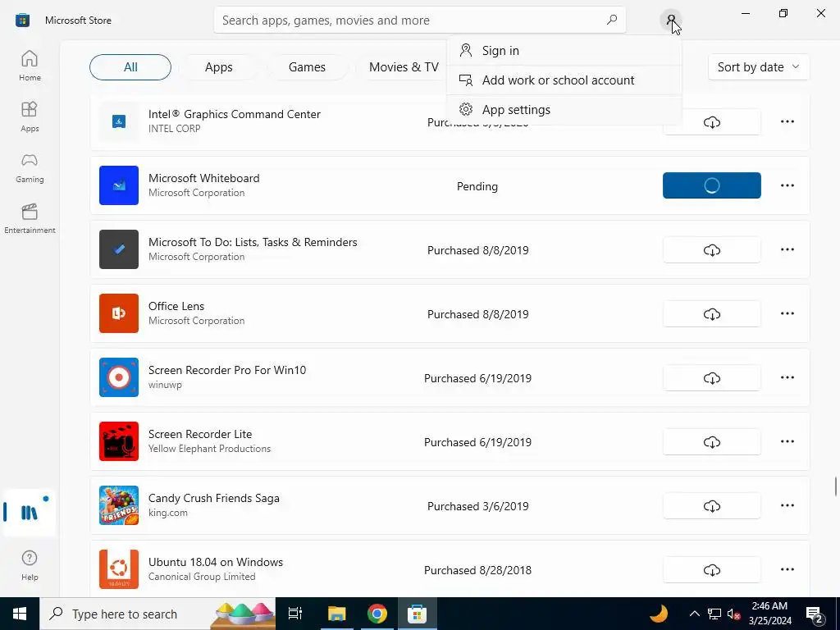
Task: Open App settings from account menu
Action: point(564,109)
